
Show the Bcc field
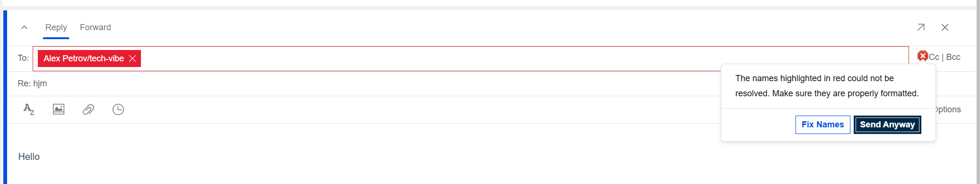[x=953, y=57]
